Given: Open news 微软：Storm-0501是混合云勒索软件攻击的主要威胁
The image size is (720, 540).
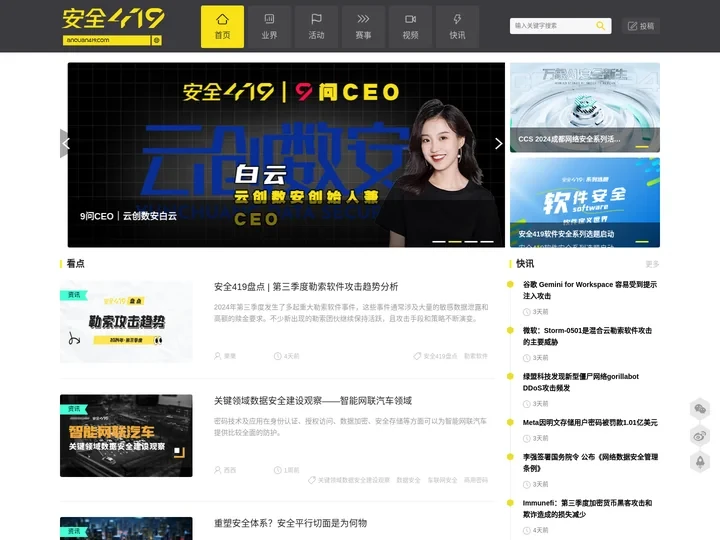Looking at the screenshot, I should click(x=588, y=336).
